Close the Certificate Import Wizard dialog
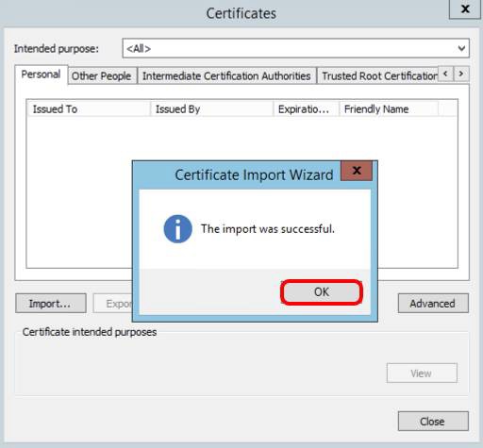483x448 pixels. click(357, 171)
